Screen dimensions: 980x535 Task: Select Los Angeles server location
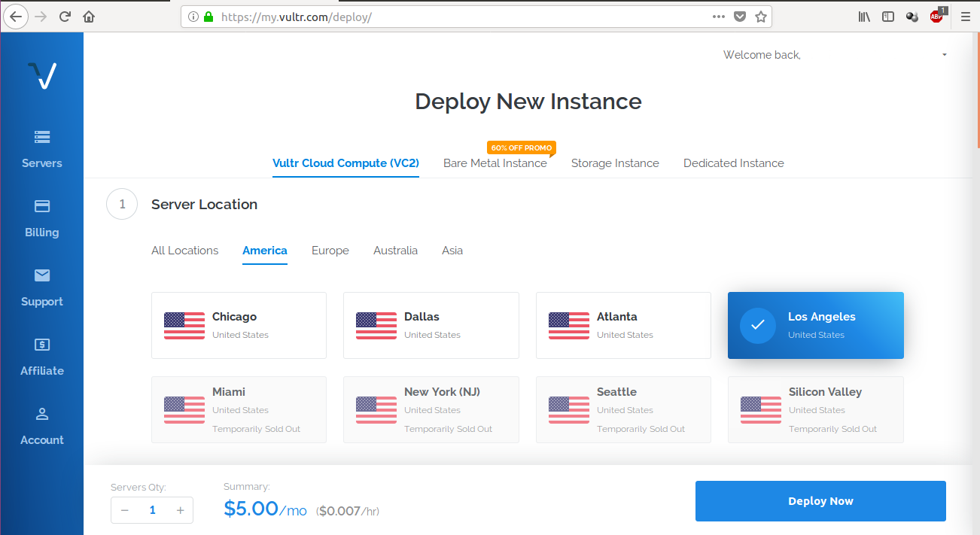pos(816,325)
